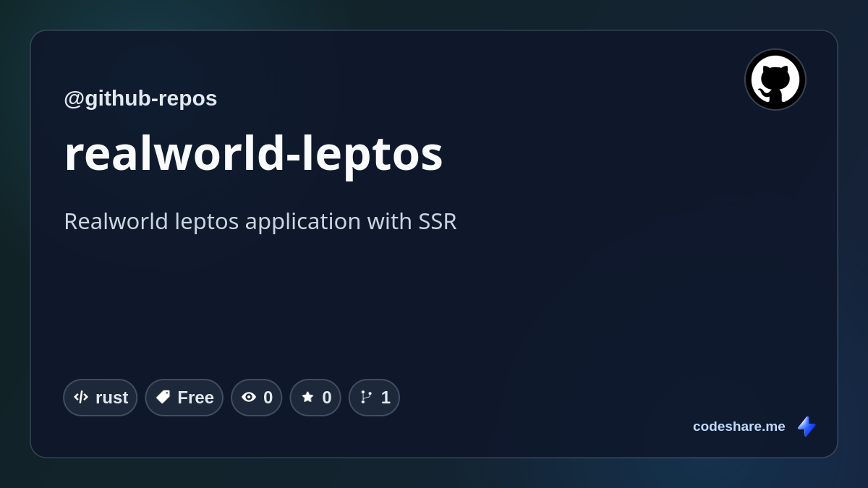The width and height of the screenshot is (868, 488).
Task: Click the eye views icon
Action: point(249,397)
